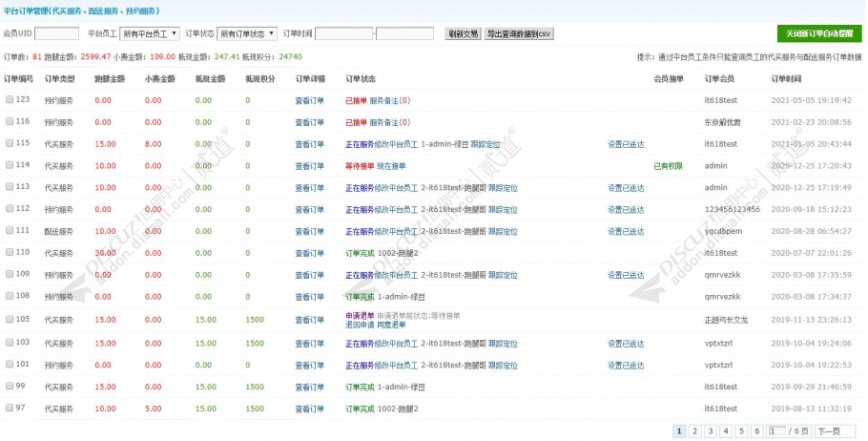The image size is (868, 441).
Task: Click the 5.00 tip amount on order 97
Action: pos(154,409)
